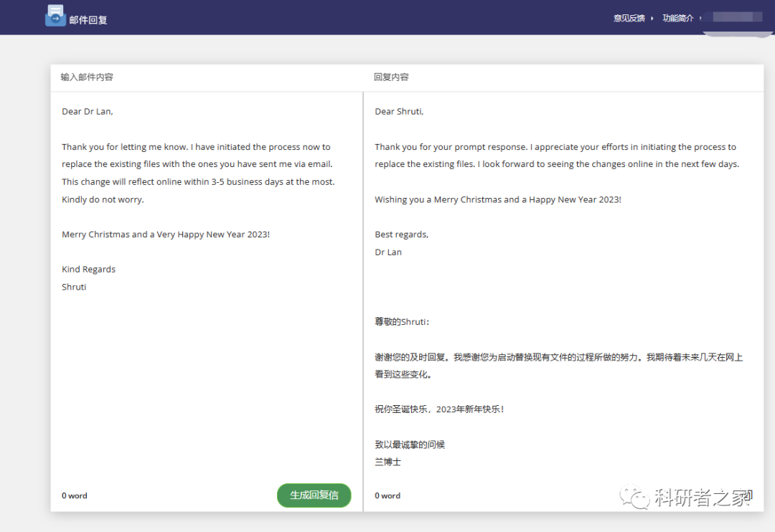The height and width of the screenshot is (532, 775).
Task: Expand the arrow next to 功能简介
Action: click(x=698, y=19)
